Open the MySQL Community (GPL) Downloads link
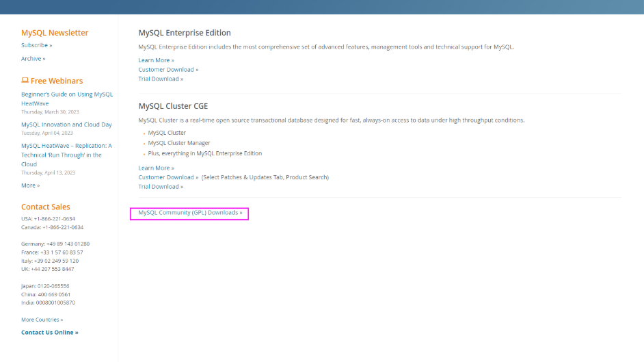 coord(190,213)
